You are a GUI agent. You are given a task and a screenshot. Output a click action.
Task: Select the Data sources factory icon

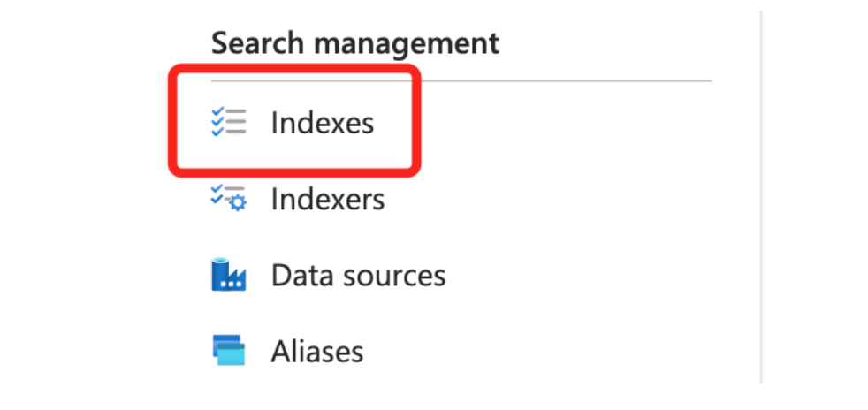(x=228, y=275)
